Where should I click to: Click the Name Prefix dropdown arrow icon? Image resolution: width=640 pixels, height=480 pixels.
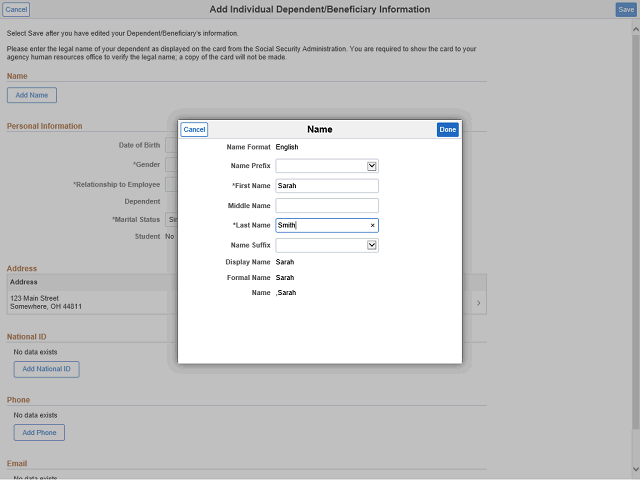[371, 166]
